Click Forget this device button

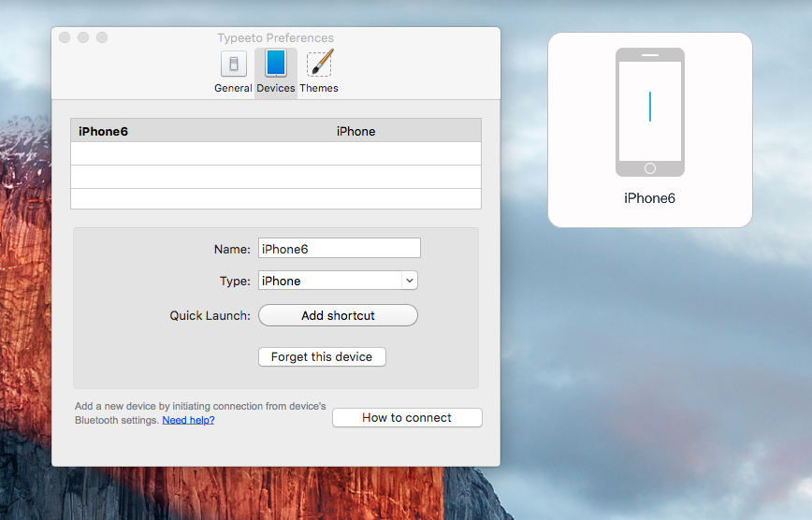tap(322, 357)
